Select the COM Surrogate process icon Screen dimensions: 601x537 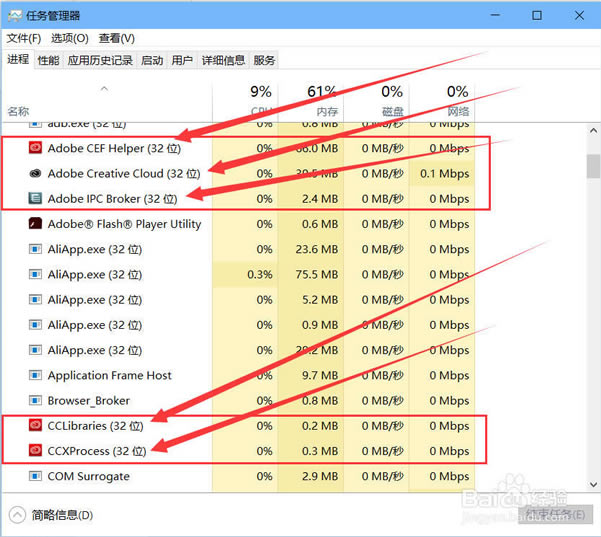click(x=35, y=476)
